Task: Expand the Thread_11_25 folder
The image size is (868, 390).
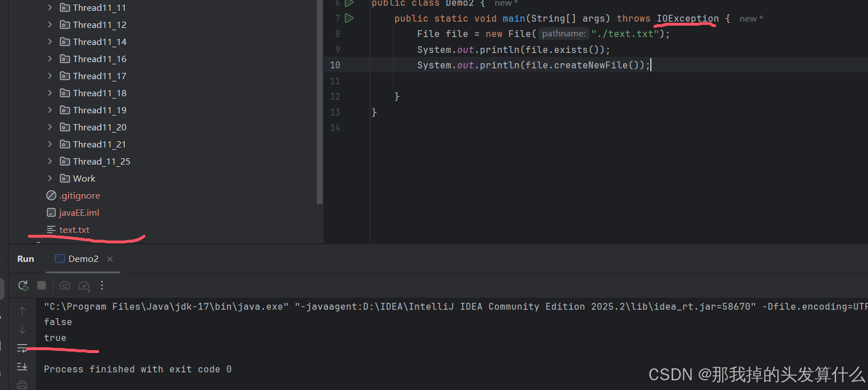Action: click(x=50, y=161)
